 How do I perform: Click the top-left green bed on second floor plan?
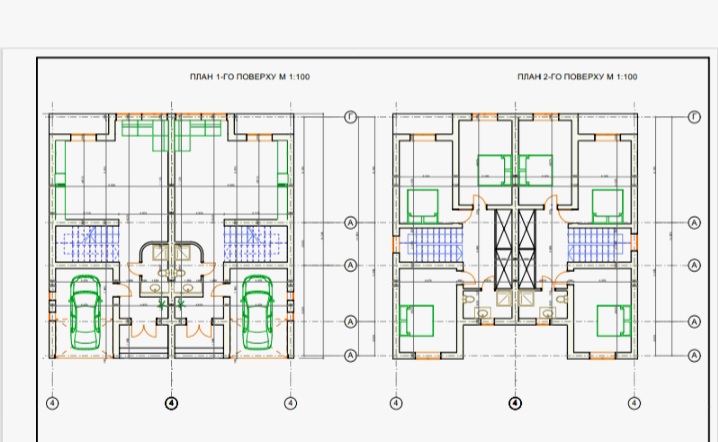pyautogui.click(x=424, y=203)
